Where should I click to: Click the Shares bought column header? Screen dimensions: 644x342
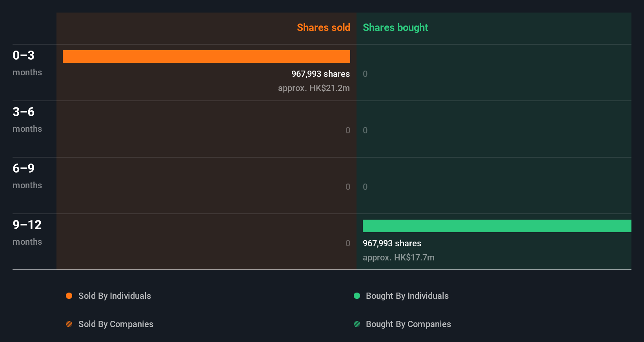(x=395, y=27)
